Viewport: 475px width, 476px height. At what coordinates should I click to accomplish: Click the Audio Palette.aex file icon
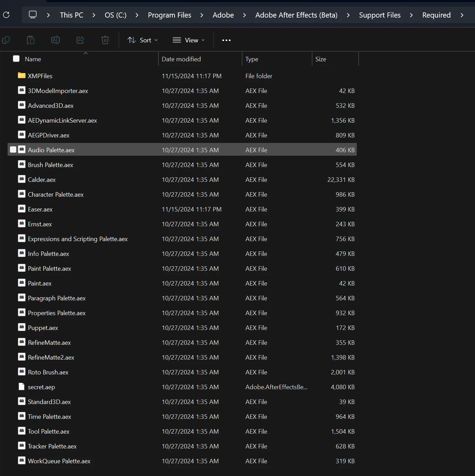[22, 149]
